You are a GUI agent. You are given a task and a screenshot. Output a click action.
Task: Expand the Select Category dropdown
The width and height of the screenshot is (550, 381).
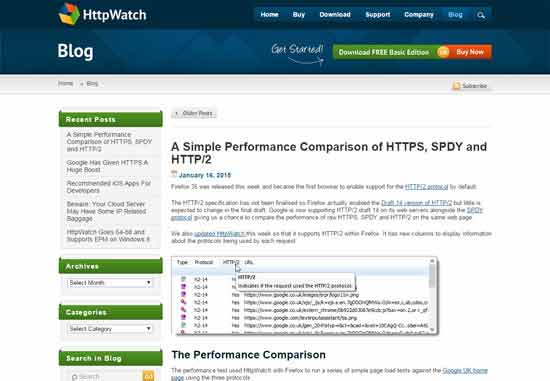[x=110, y=329]
